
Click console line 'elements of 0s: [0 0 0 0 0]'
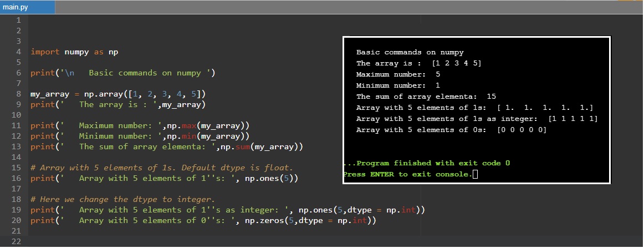451,130
